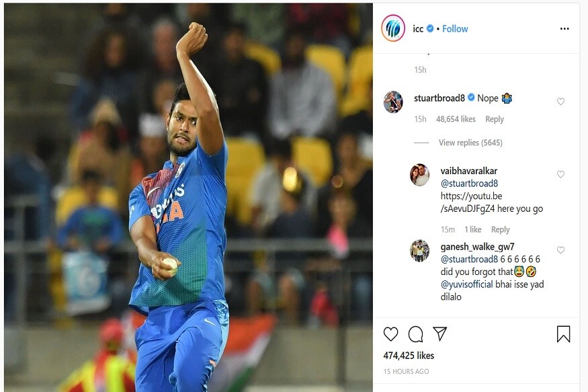Like vaibhavaralkar's comment
The image size is (588, 392).
pos(560,174)
